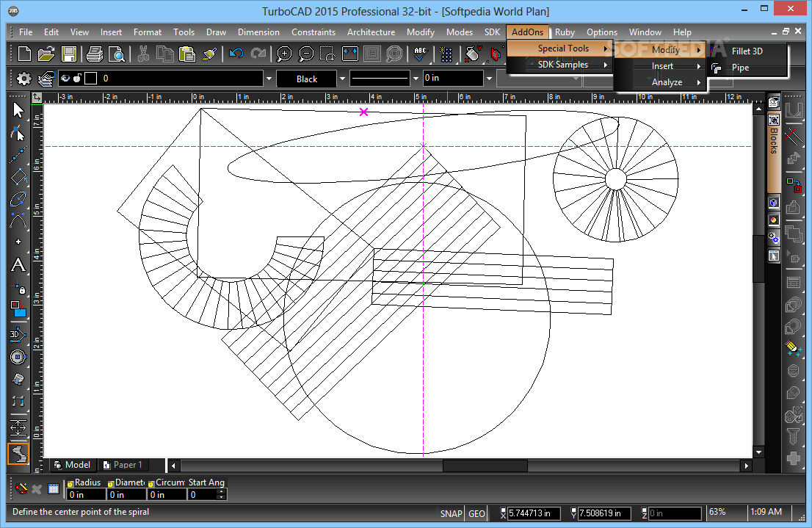Switch to the Paper 1 tab
The height and width of the screenshot is (528, 812).
[x=123, y=465]
